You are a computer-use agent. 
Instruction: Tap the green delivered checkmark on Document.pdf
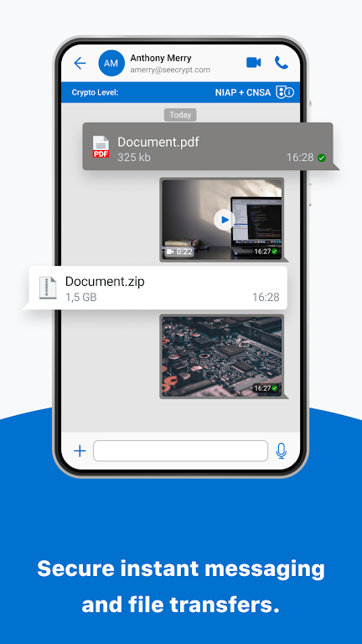click(322, 158)
